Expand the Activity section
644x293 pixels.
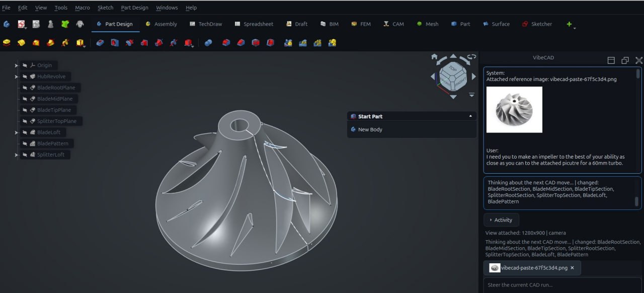[x=501, y=220]
